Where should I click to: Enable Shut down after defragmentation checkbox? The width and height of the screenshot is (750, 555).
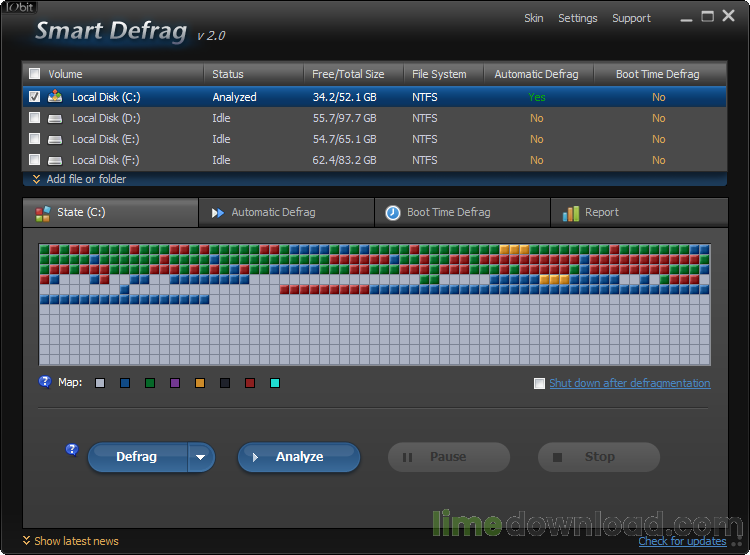pos(540,384)
